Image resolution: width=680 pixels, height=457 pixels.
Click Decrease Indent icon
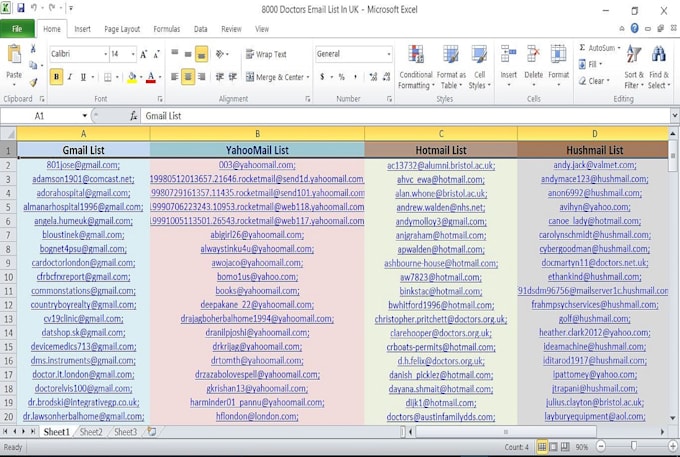220,77
